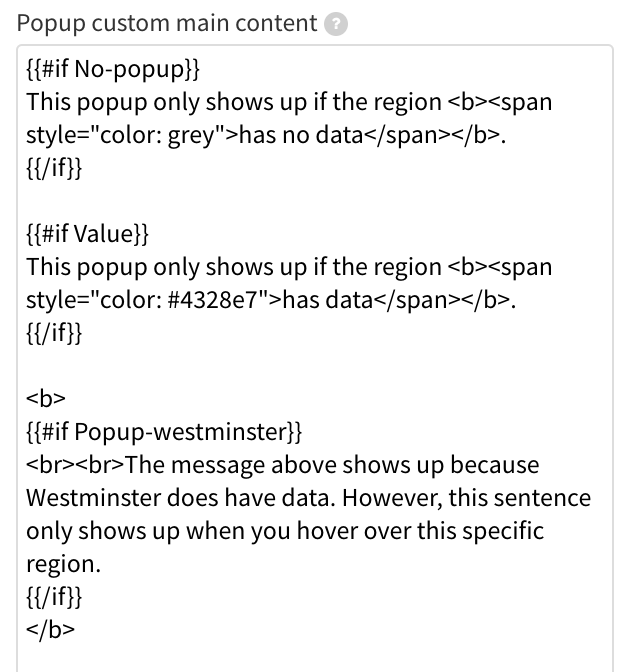Click the last '{{/if}}' above '</b>'

54,596
